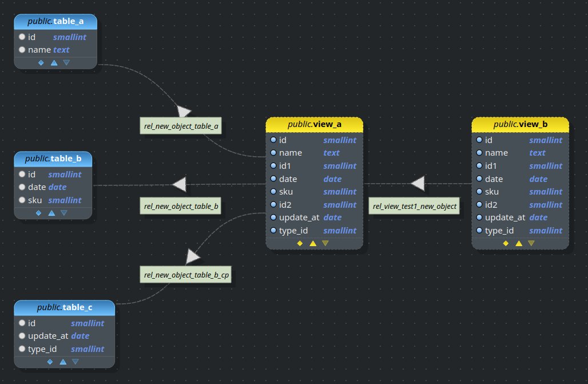Toggle the diamond icon under table_b
This screenshot has width=588, height=384.
click(x=38, y=212)
